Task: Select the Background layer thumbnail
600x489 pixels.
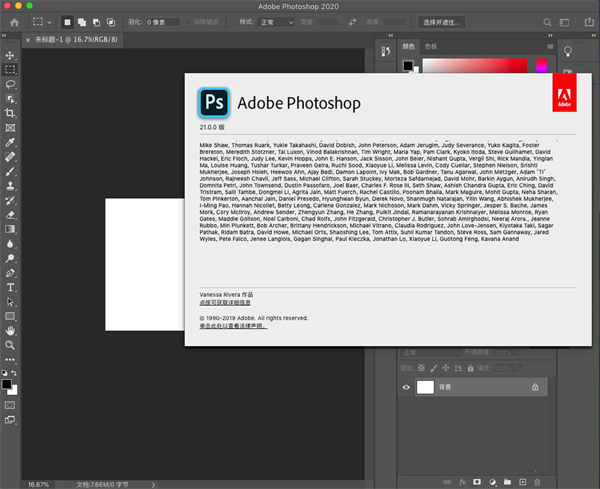Action: click(425, 387)
